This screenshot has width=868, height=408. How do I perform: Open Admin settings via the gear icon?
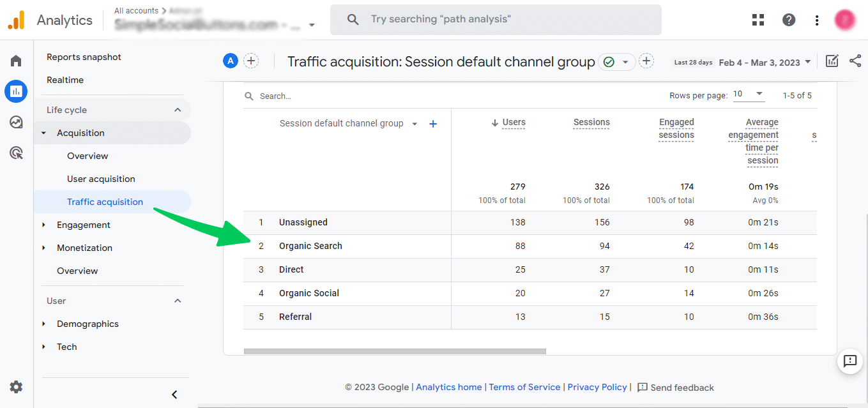15,386
